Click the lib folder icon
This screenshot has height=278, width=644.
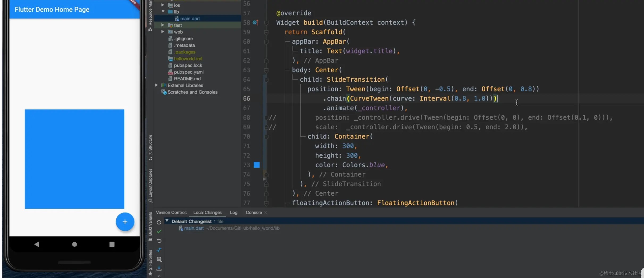coord(170,12)
